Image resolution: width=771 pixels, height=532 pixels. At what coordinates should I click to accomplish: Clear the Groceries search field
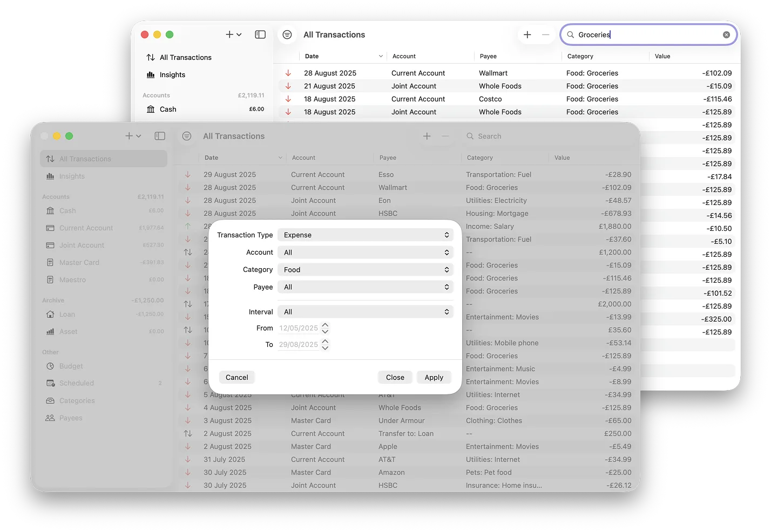[x=726, y=34]
